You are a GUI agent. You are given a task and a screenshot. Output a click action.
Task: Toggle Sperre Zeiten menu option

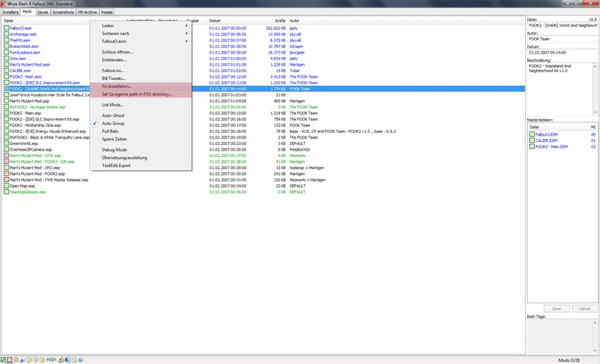coord(141,139)
